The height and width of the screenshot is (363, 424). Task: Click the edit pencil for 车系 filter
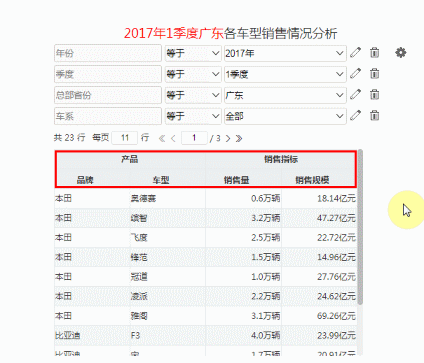[355, 116]
